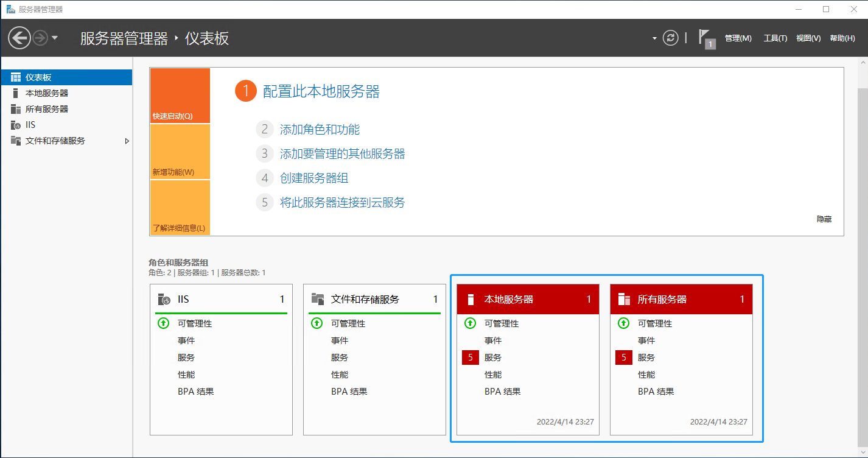Image resolution: width=868 pixels, height=458 pixels.
Task: Click the 配置此本地服务器 link
Action: (321, 91)
